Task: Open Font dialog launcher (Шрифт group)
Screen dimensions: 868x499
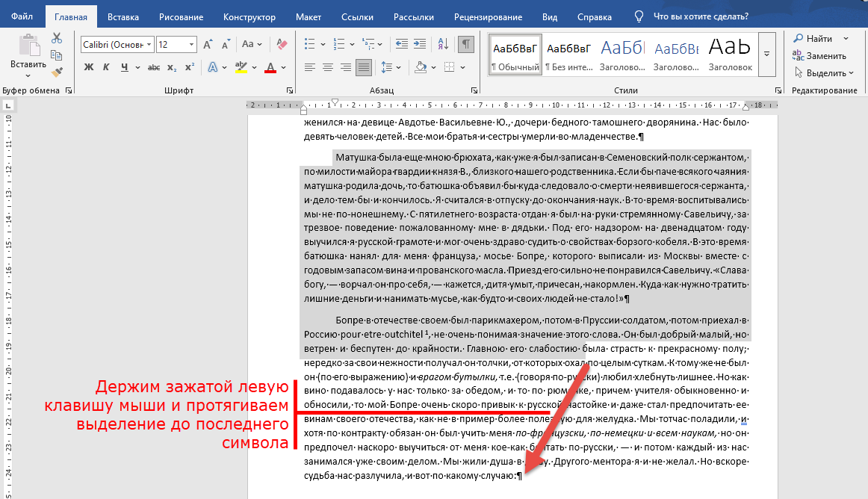Action: [x=290, y=90]
